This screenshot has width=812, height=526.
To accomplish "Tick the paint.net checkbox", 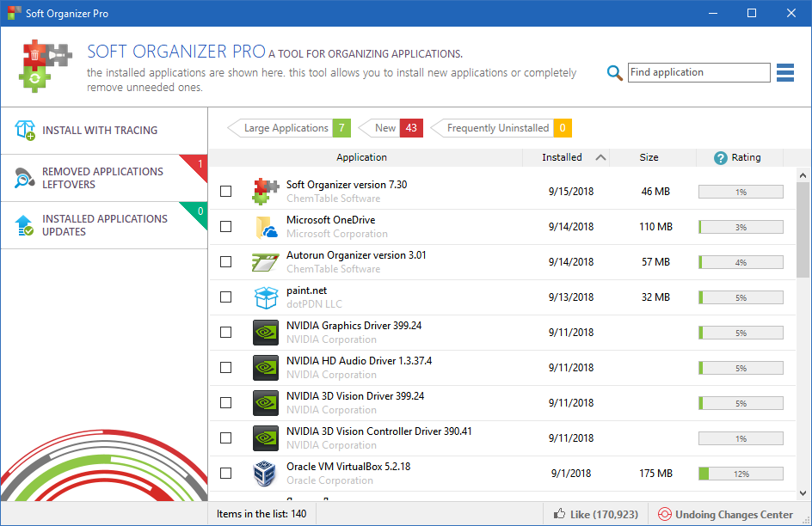I will [x=225, y=297].
